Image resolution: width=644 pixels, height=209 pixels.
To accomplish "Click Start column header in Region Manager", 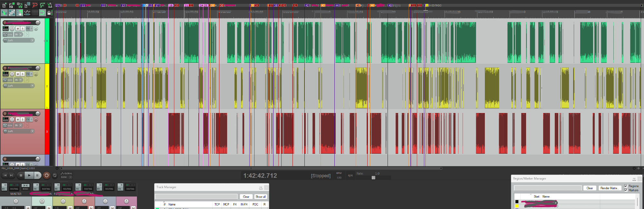I will 536,196.
